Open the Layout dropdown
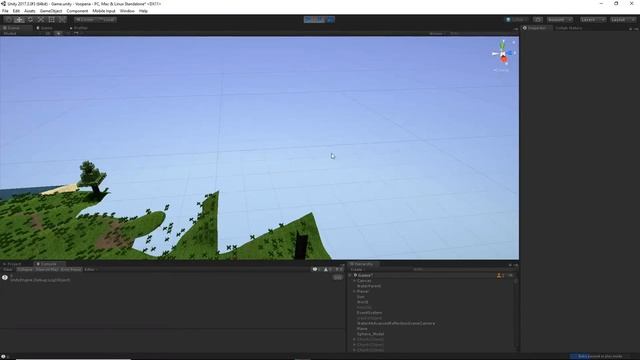The width and height of the screenshot is (640, 360). click(x=623, y=20)
